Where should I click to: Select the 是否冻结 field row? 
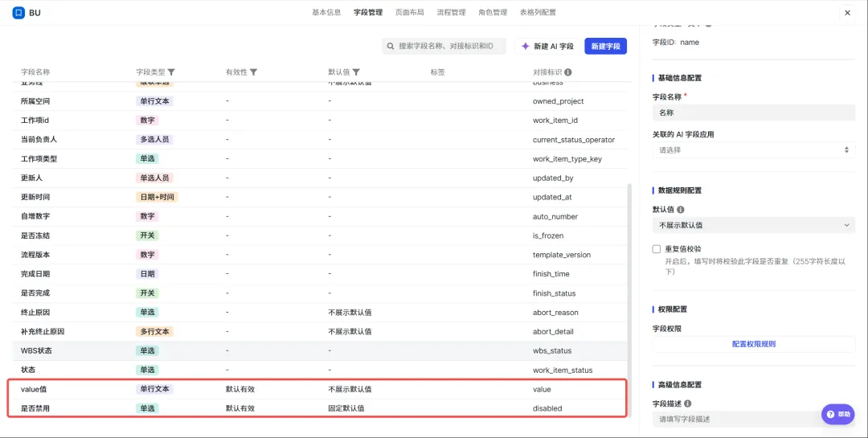[321, 235]
